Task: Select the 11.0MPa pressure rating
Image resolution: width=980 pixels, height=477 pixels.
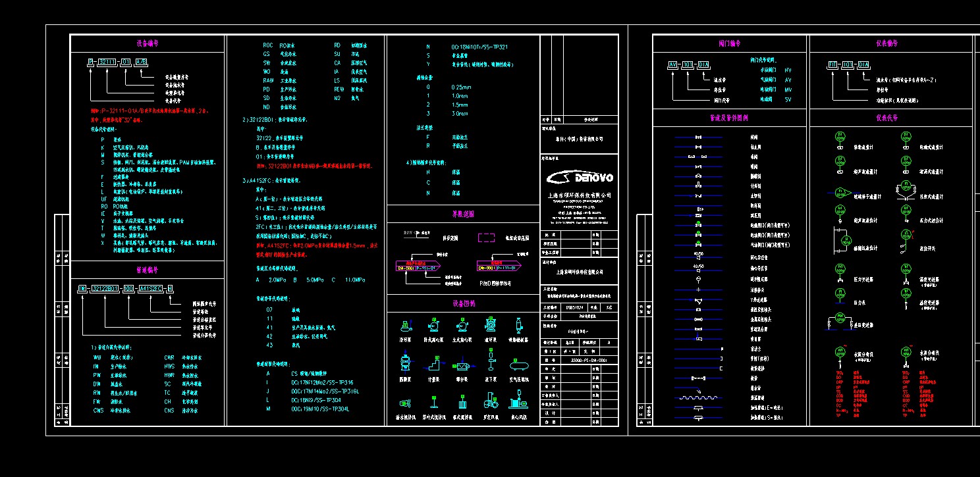Action: 355,280
